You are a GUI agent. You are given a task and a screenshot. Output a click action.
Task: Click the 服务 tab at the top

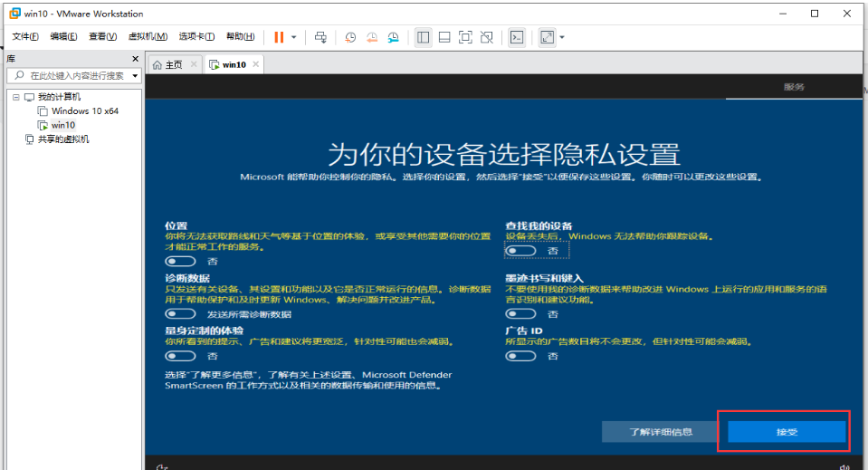click(794, 87)
